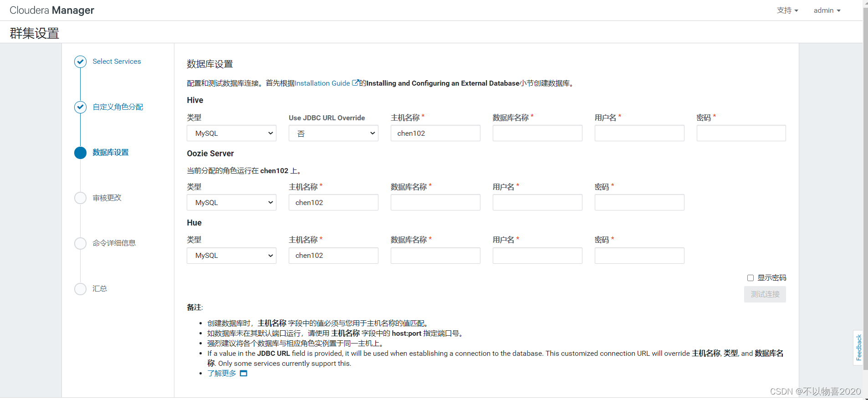The height and width of the screenshot is (400, 868).
Task: Focus the Hive 主机名称 field
Action: (x=435, y=133)
